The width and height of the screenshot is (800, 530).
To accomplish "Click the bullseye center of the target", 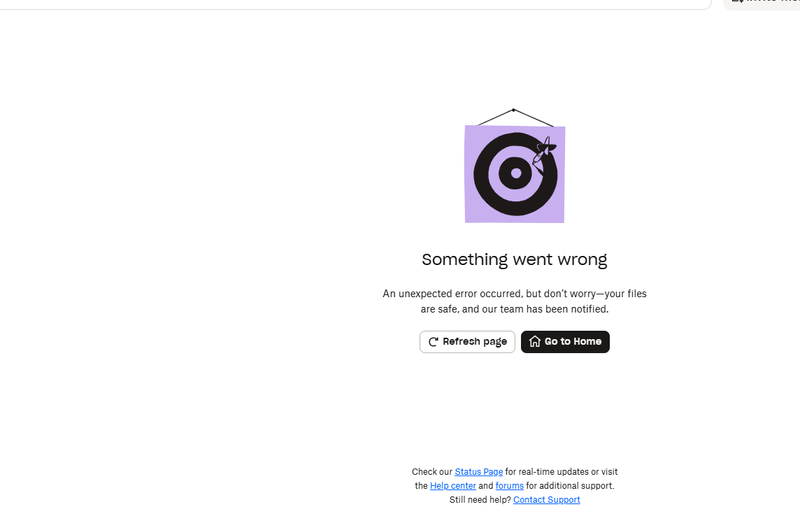I will [x=516, y=173].
